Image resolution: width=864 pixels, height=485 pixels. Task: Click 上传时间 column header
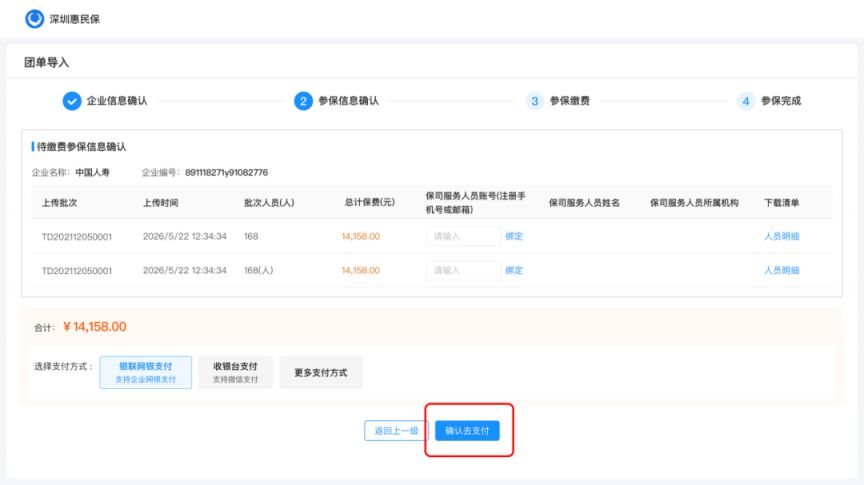click(x=160, y=203)
